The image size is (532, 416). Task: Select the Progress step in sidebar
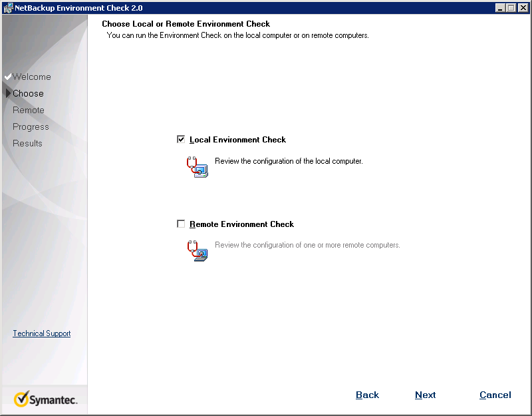click(x=31, y=126)
